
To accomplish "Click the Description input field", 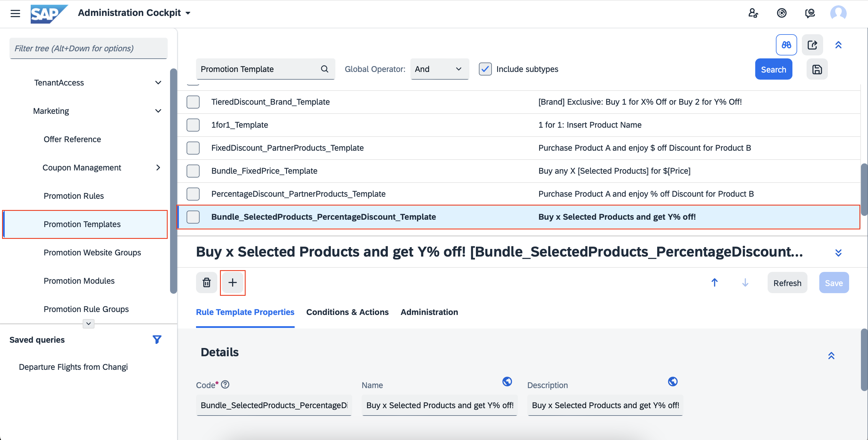I will coord(605,405).
